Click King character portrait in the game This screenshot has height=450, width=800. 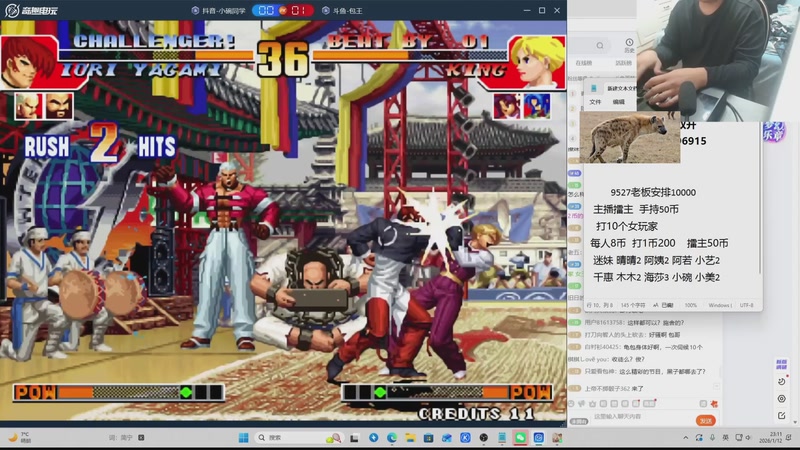(537, 62)
